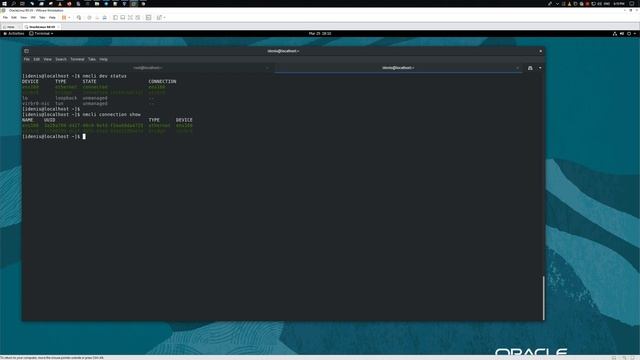This screenshot has width=640, height=360.
Task: Click the terminal prompt cursor
Action: point(84,136)
